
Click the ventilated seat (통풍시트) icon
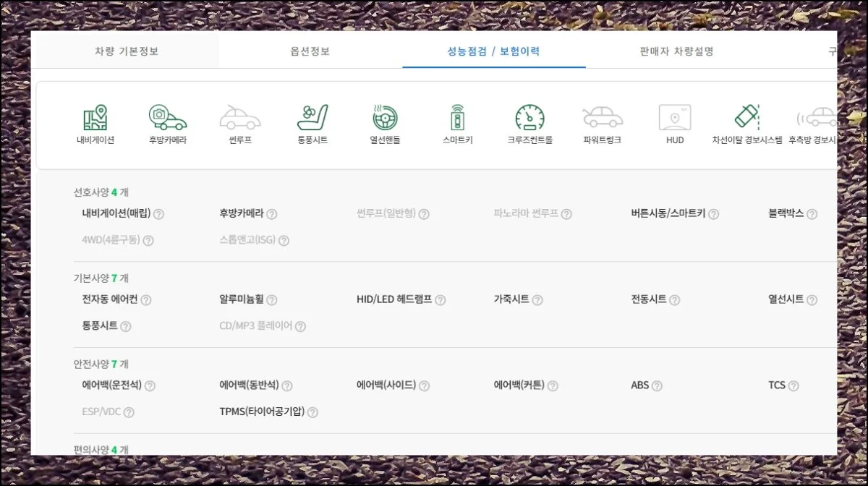(x=312, y=117)
